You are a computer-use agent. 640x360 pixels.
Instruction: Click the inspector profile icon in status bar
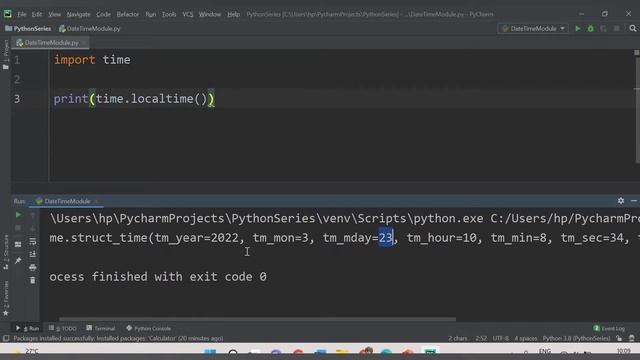pyautogui.click(x=632, y=338)
